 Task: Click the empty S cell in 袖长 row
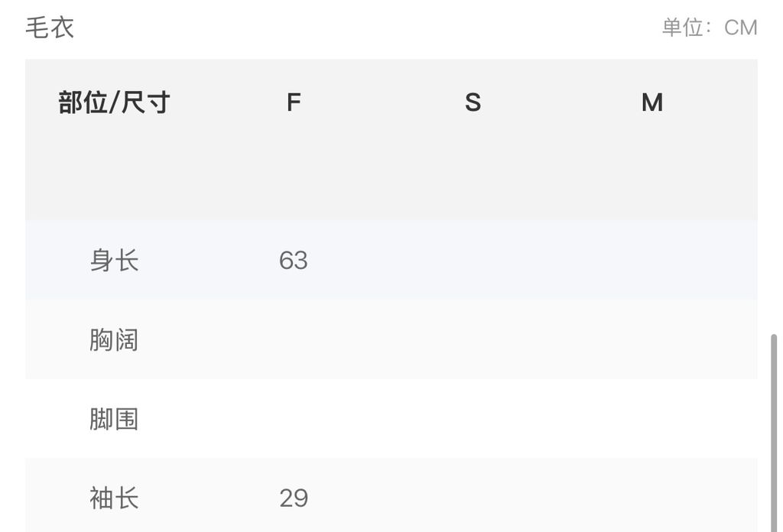click(473, 498)
